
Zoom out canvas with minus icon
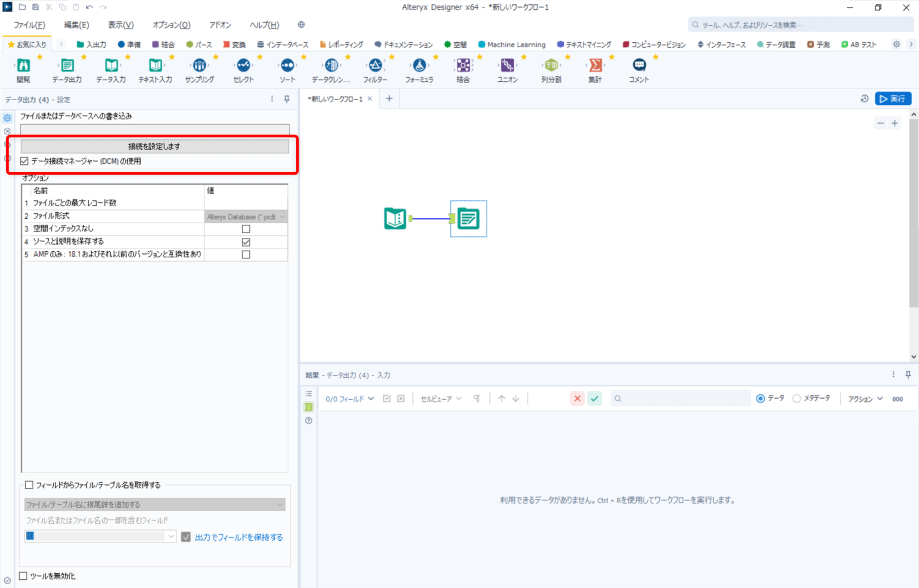tap(880, 123)
